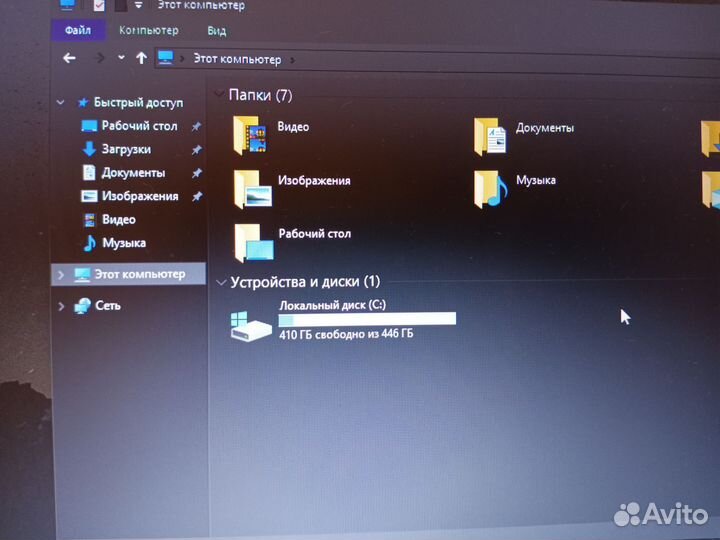720x540 pixels.
Task: Open the Вид ribbon tab
Action: point(216,31)
